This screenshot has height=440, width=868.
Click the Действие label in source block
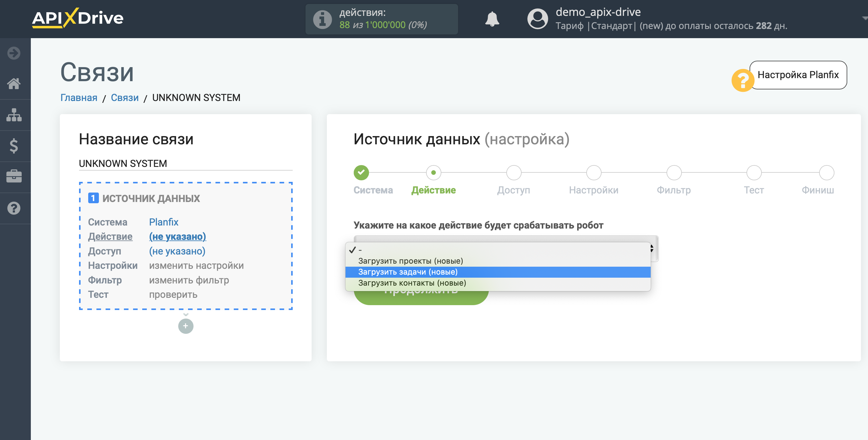coord(110,236)
